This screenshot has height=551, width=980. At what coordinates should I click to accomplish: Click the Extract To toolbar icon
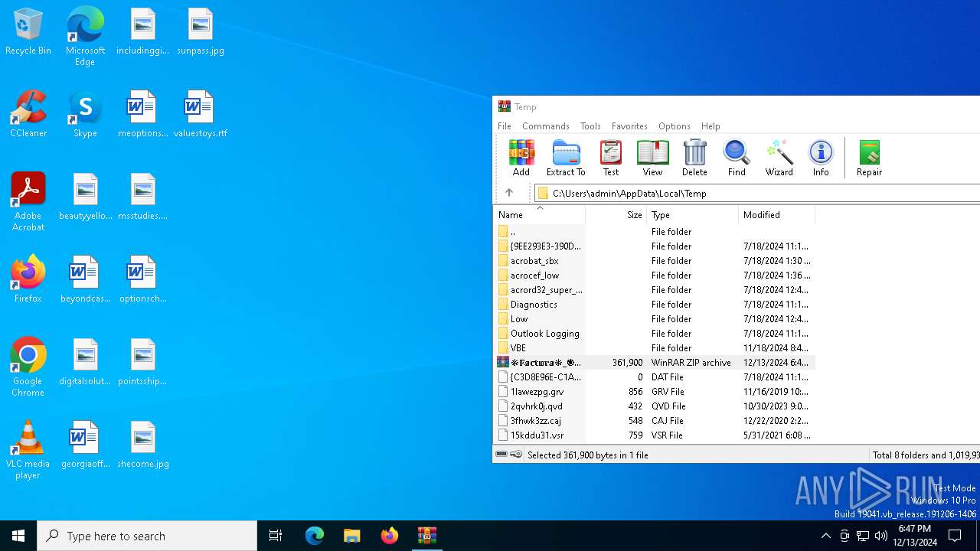click(x=566, y=158)
